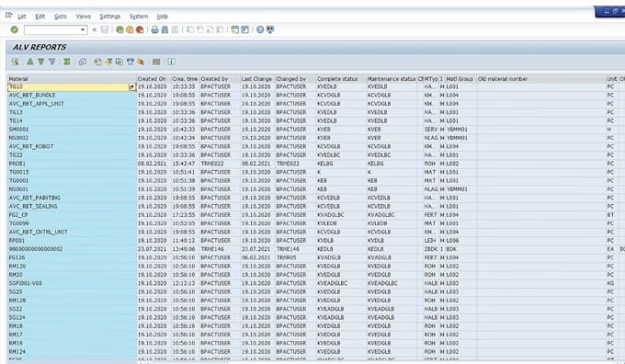Open the Edit menu
Viewport: 625px width, 364px height.
(40, 17)
